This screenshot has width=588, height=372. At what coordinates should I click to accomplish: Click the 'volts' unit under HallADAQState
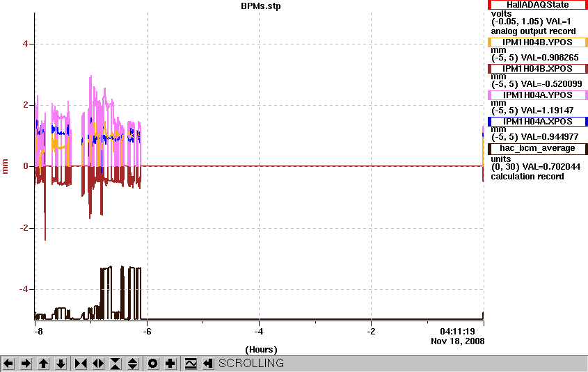pos(501,14)
